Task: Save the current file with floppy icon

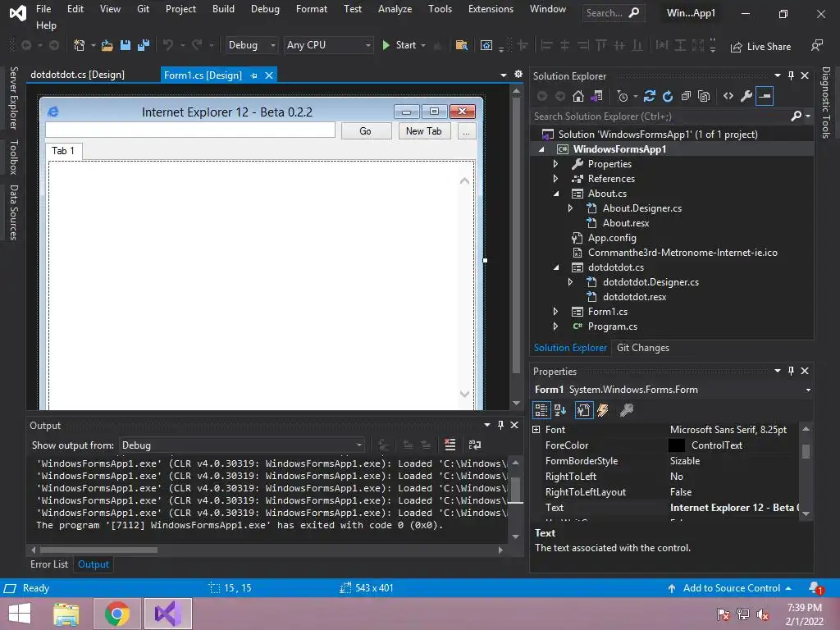Action: click(126, 46)
